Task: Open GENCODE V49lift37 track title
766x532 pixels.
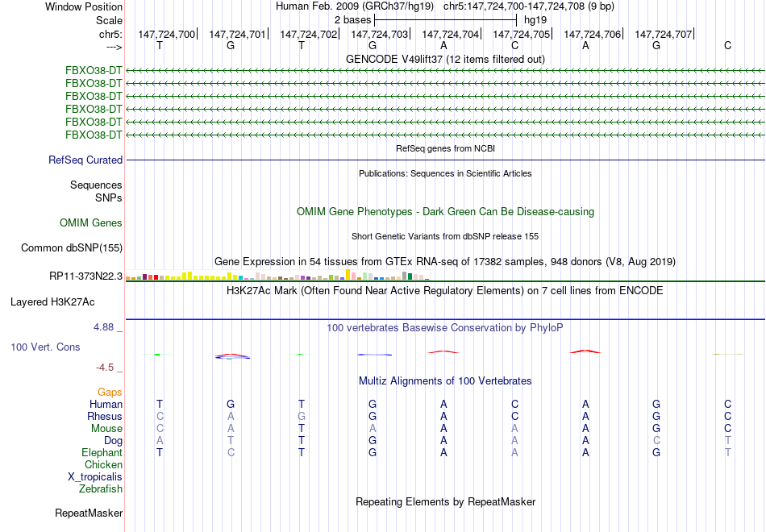Action: click(x=446, y=59)
